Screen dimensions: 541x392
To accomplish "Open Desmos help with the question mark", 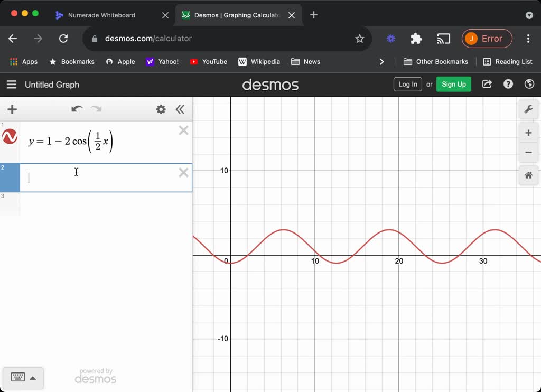I will click(508, 84).
